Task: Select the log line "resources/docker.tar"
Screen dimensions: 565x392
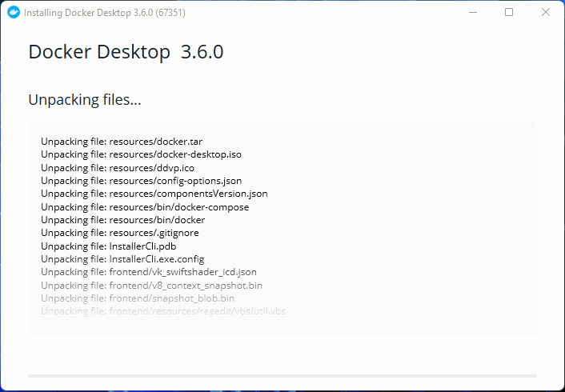Action: [x=122, y=142]
